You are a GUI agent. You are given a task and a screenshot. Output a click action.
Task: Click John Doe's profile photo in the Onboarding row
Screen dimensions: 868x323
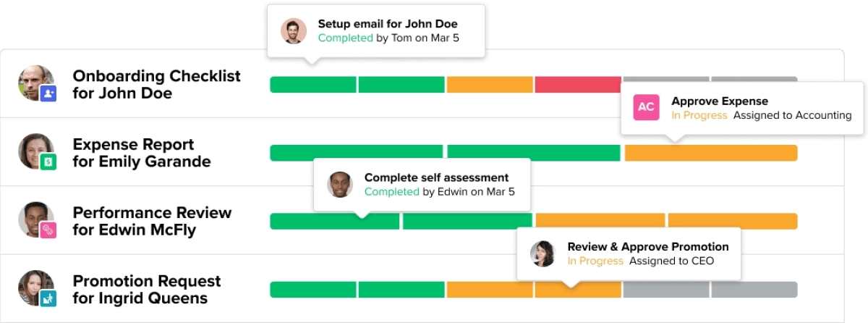point(35,83)
